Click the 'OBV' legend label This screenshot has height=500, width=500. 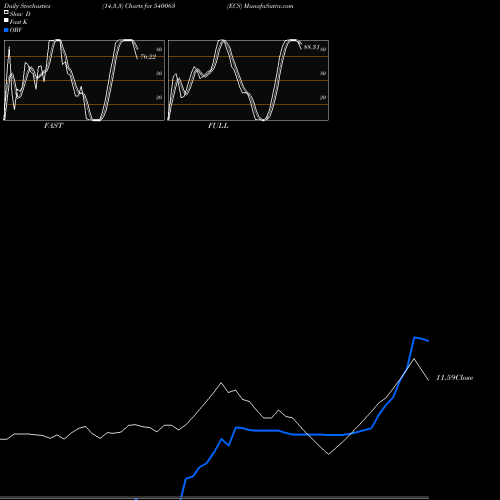(16, 30)
